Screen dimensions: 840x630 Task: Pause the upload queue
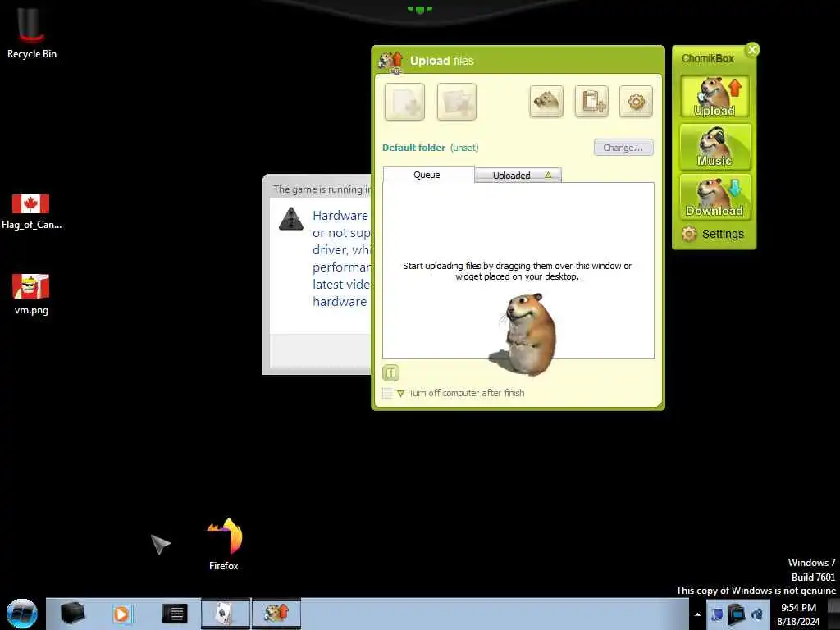(390, 372)
